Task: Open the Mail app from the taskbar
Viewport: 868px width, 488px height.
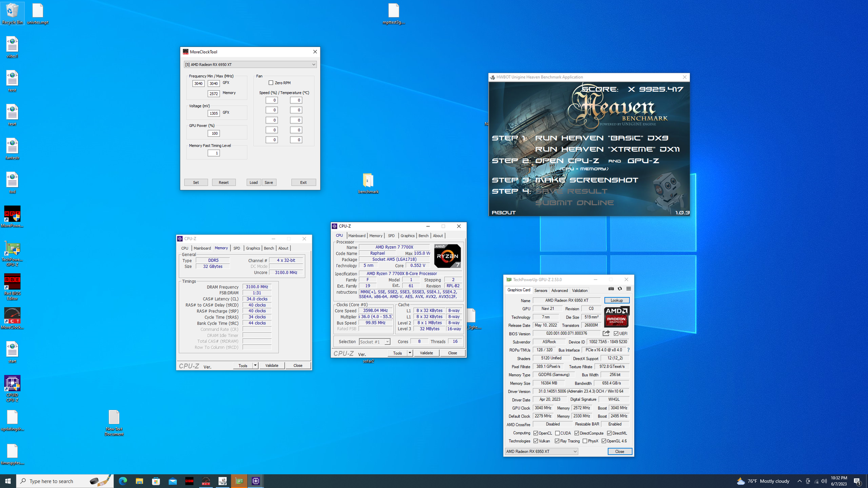Action: [173, 481]
